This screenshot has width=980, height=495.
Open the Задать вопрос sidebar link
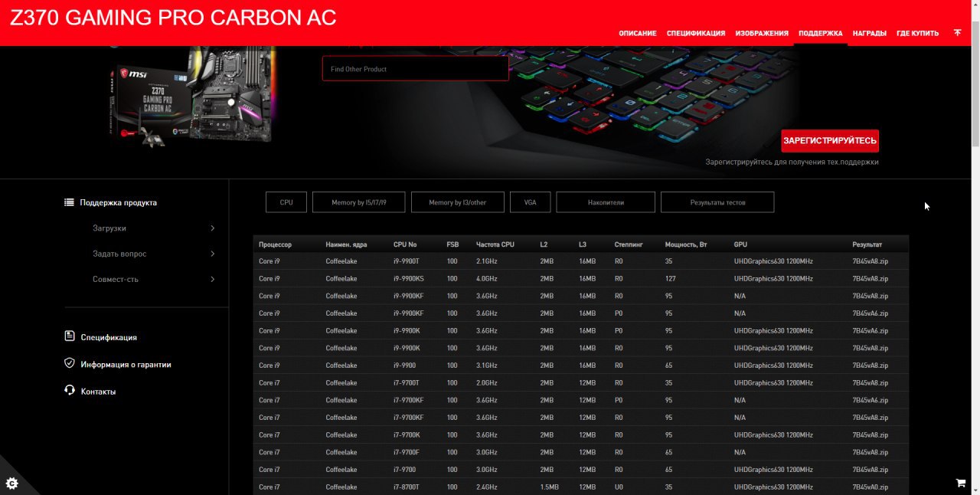point(119,254)
